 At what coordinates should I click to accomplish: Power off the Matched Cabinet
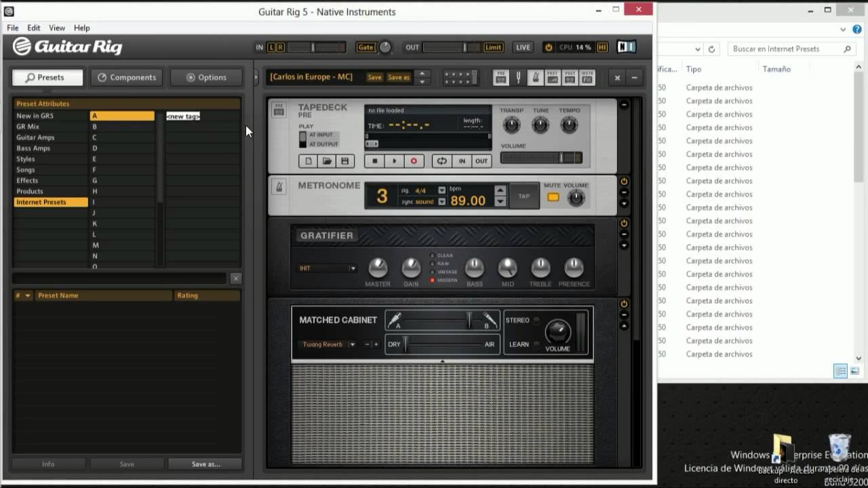pyautogui.click(x=624, y=304)
